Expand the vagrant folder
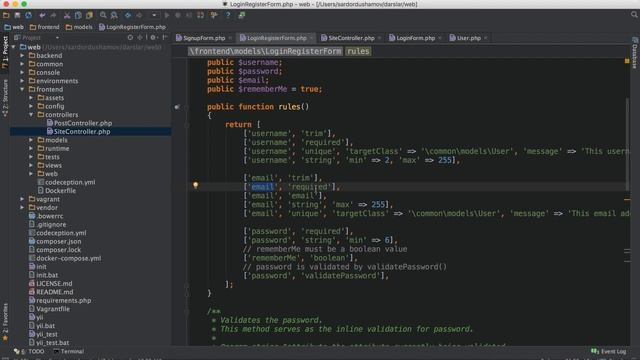 pos(22,199)
